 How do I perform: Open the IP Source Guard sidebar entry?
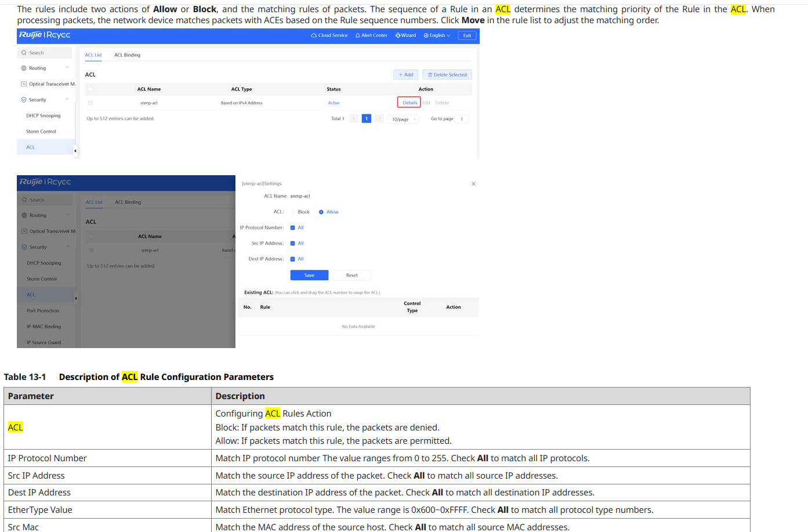(44, 342)
